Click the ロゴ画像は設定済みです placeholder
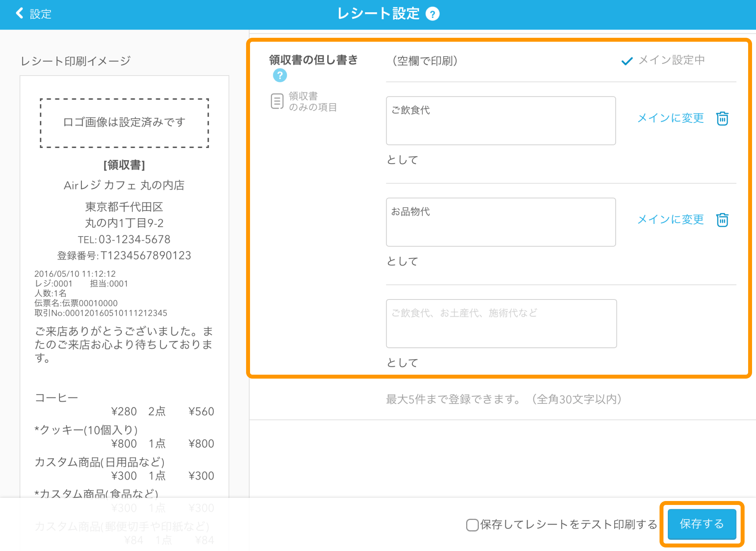Image resolution: width=756 pixels, height=551 pixels. [124, 122]
